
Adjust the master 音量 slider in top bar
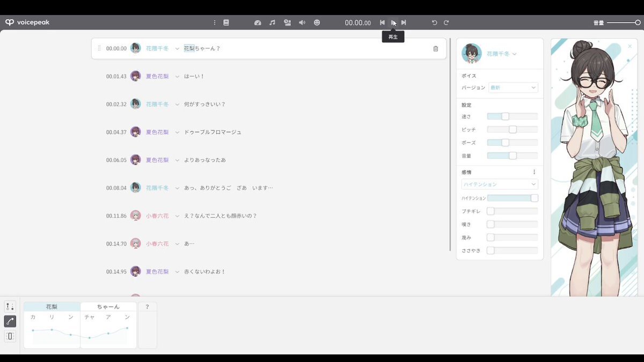tap(624, 23)
